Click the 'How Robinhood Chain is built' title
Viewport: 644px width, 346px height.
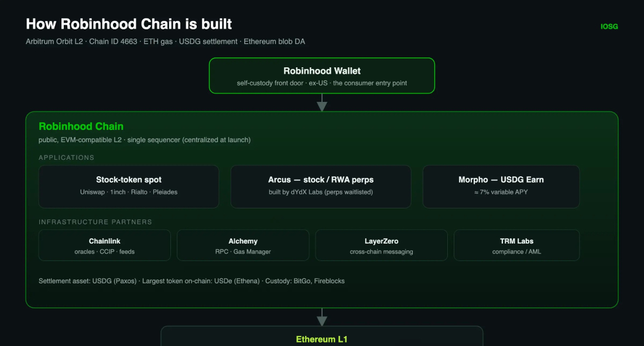pyautogui.click(x=129, y=24)
